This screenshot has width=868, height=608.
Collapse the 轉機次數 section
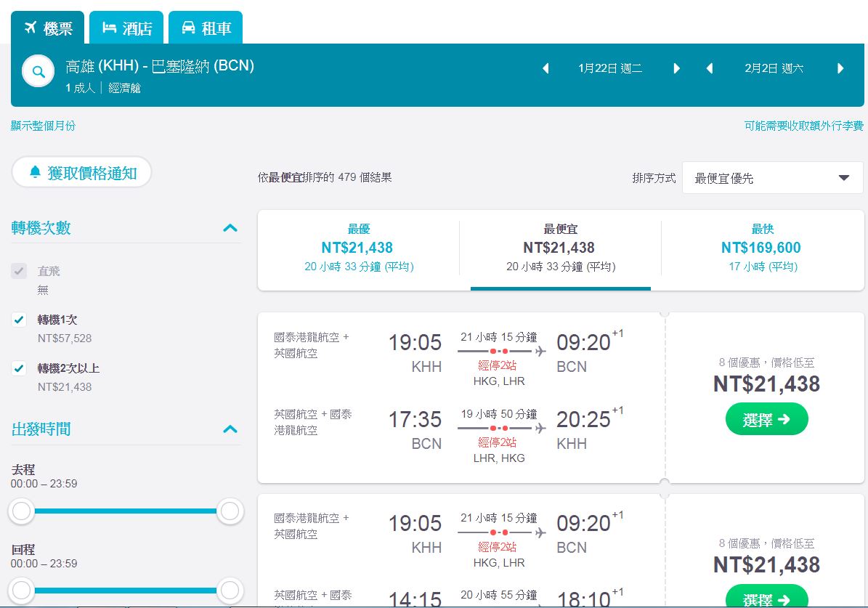point(230,227)
